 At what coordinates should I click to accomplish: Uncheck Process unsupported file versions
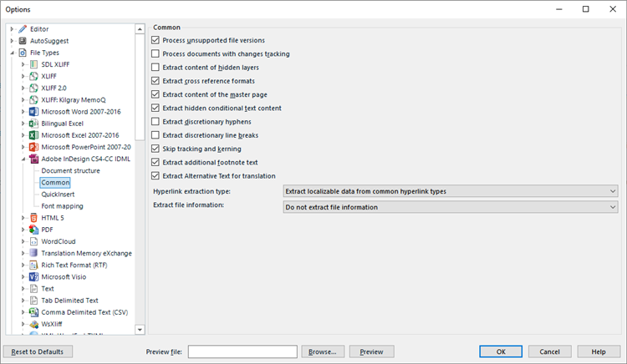point(155,40)
